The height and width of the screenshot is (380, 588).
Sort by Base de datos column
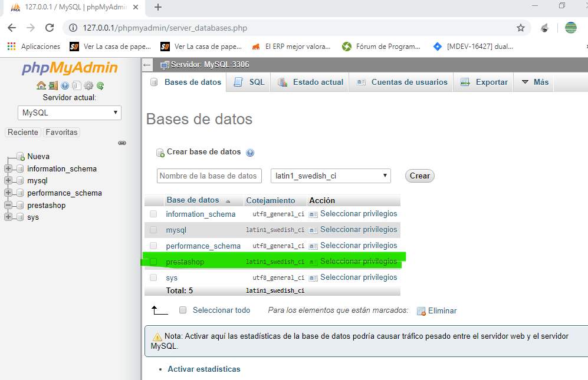click(x=193, y=200)
